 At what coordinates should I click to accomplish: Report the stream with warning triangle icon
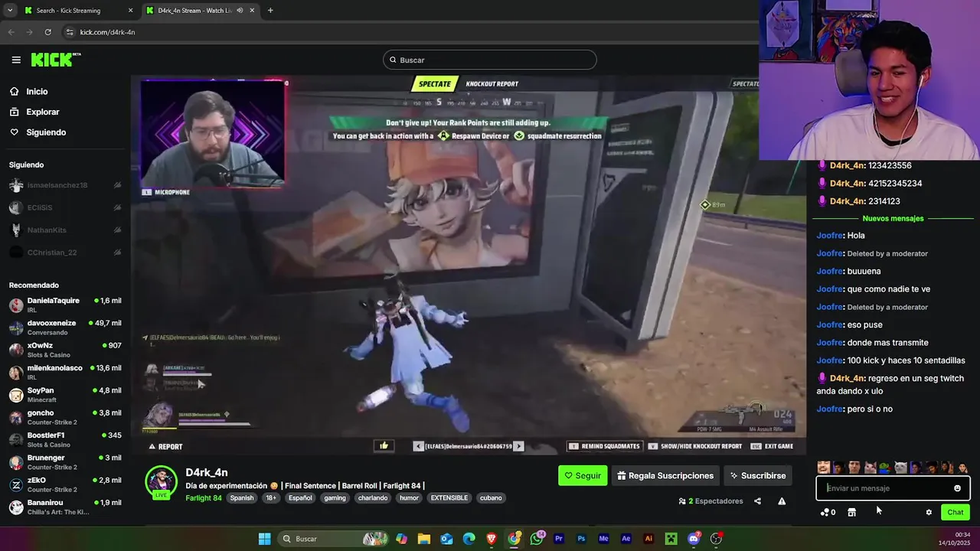pos(782,501)
